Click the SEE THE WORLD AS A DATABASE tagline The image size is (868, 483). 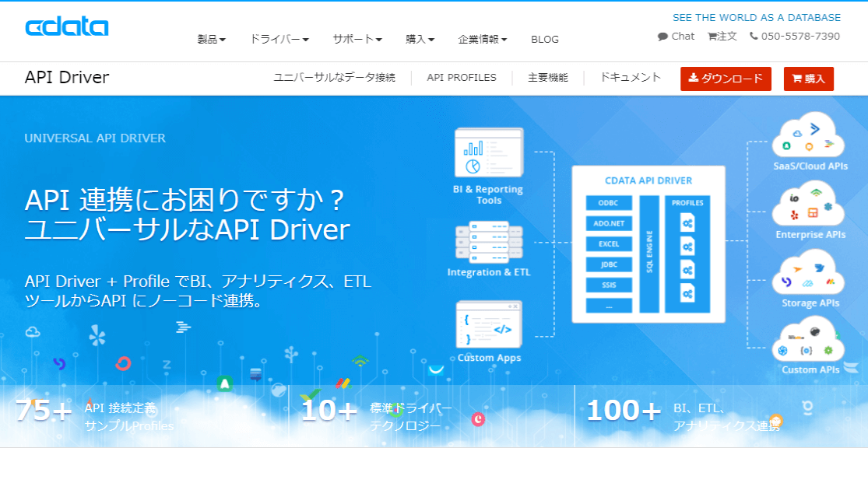[756, 18]
